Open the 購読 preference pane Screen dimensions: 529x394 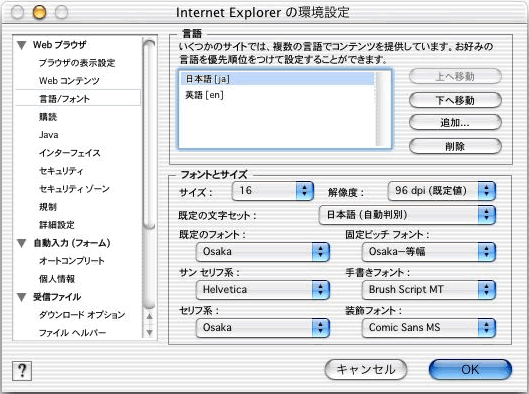click(48, 117)
